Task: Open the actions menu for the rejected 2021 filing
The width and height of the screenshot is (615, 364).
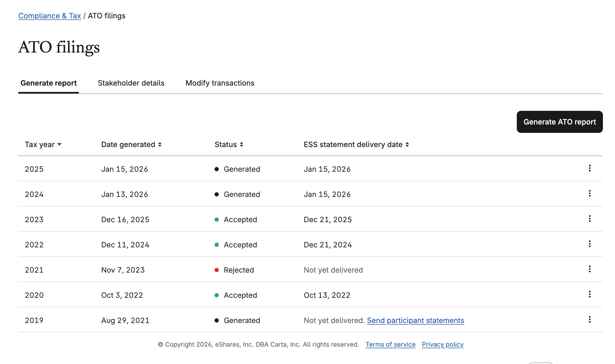Action: (590, 269)
